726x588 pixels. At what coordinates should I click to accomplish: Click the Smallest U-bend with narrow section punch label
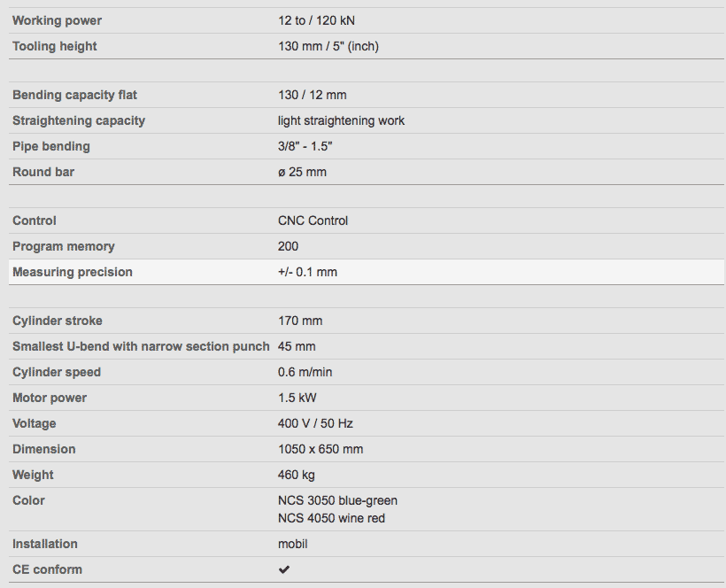pos(141,346)
